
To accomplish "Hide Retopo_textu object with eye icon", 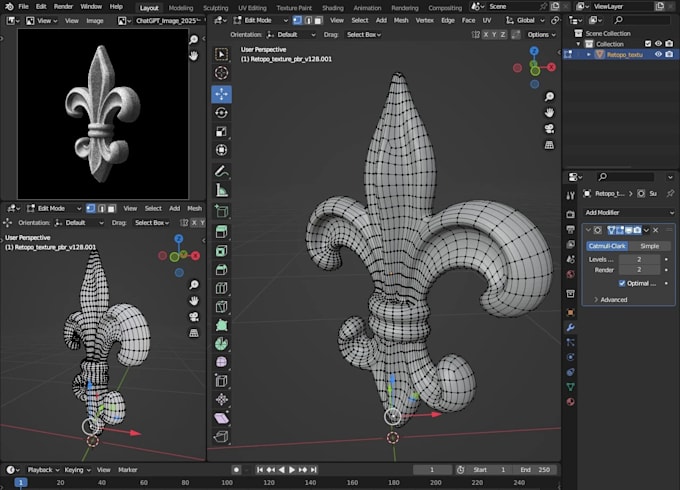I will [658, 54].
